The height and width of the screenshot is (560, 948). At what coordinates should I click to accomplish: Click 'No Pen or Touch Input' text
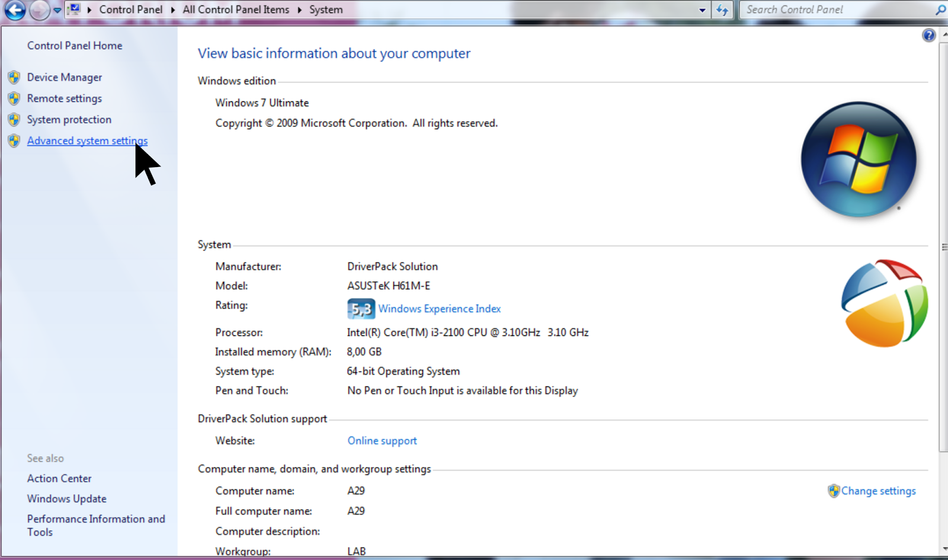[x=463, y=391]
